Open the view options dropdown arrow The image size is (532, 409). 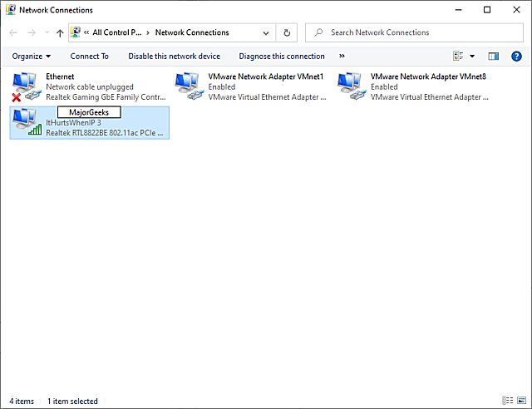(472, 57)
